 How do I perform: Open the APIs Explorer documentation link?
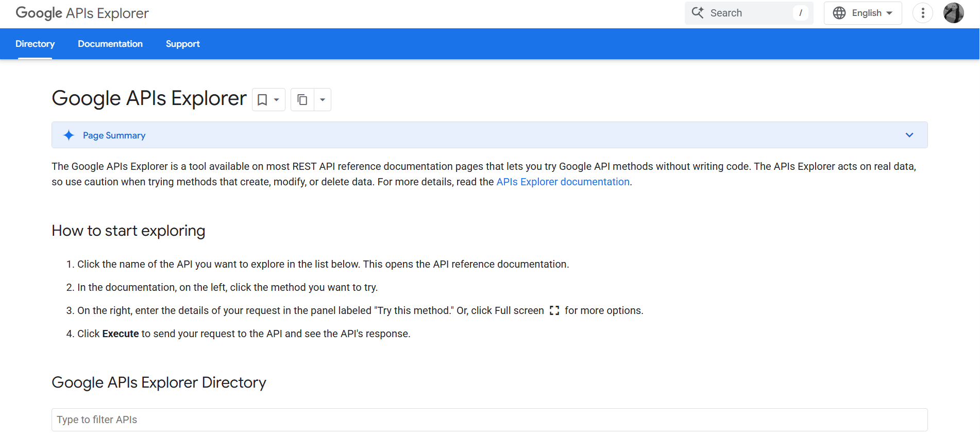(x=563, y=182)
